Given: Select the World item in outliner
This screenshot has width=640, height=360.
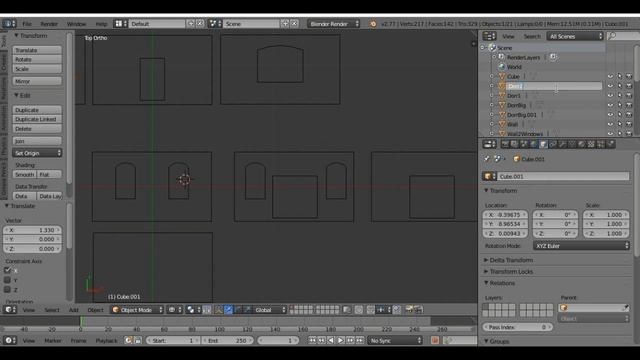Looking at the screenshot, I should [x=514, y=67].
